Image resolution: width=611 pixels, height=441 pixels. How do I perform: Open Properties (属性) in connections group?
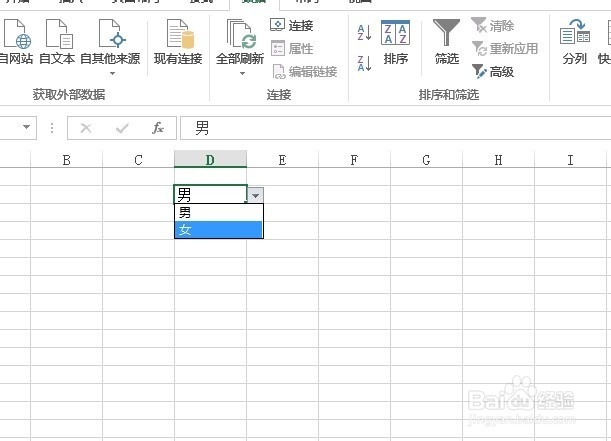pyautogui.click(x=291, y=48)
